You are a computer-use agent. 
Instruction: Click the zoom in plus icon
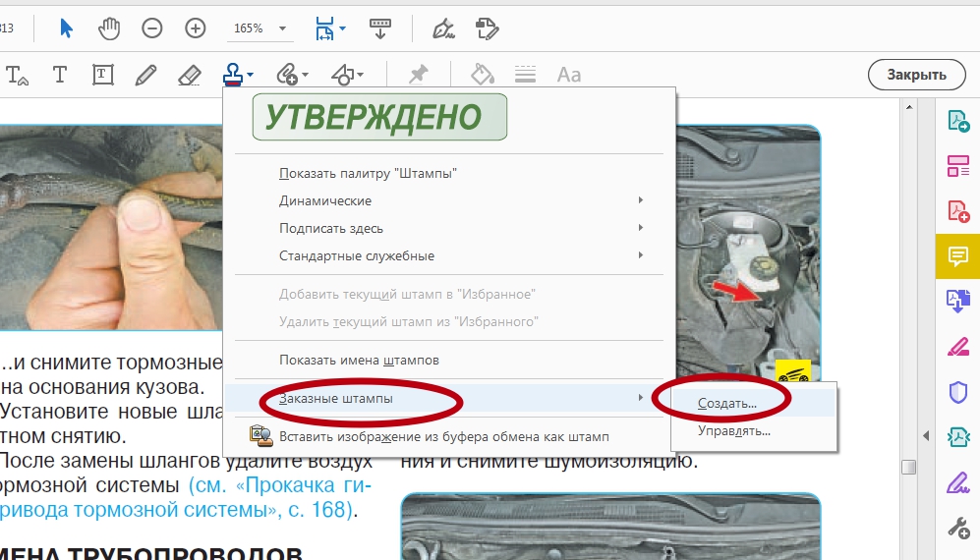pyautogui.click(x=196, y=28)
